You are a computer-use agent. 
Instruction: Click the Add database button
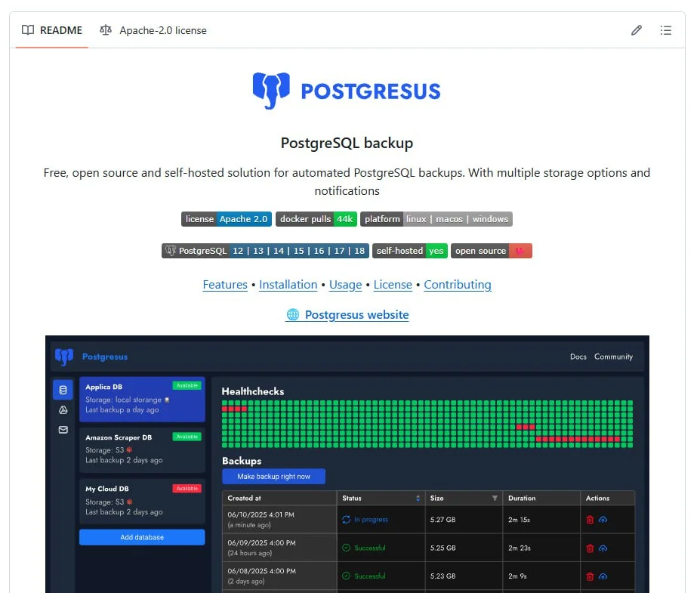(x=142, y=537)
